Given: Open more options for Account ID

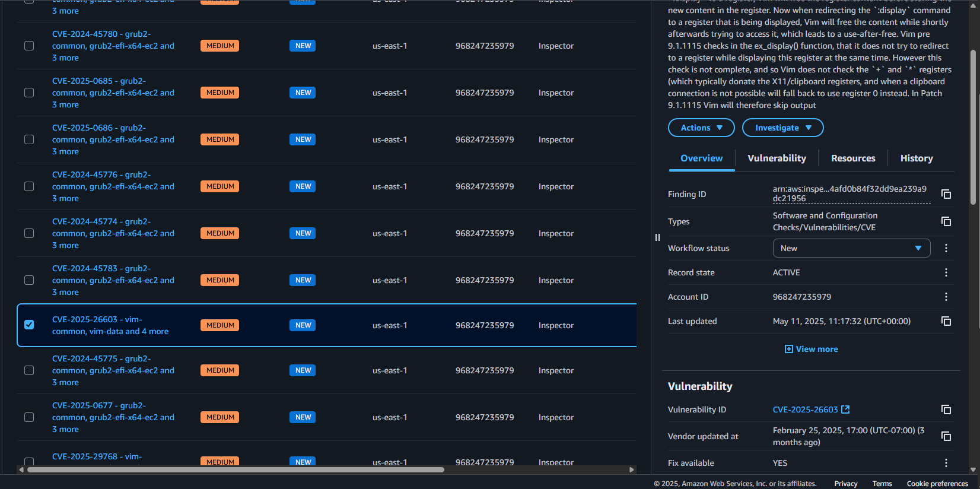Looking at the screenshot, I should (946, 297).
